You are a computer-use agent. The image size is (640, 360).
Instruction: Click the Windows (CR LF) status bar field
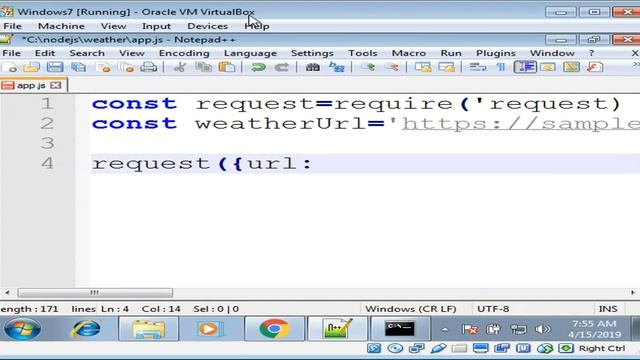coord(411,309)
